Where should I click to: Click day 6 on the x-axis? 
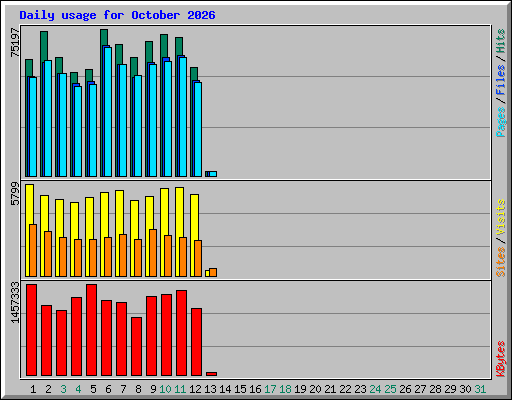108,389
